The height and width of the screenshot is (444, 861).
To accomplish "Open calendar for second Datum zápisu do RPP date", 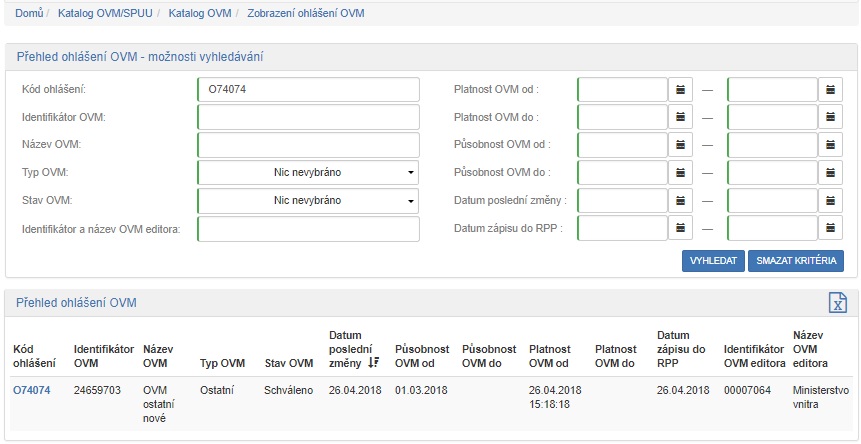I will coord(831,229).
